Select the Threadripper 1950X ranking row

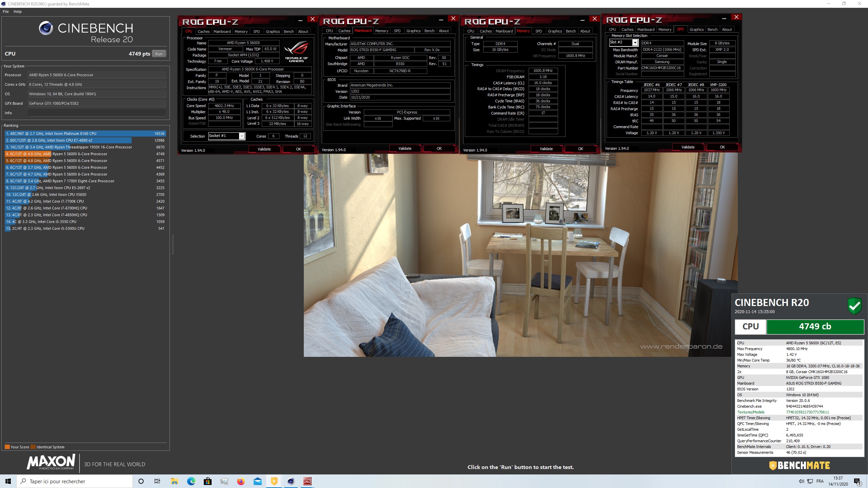pos(85,147)
